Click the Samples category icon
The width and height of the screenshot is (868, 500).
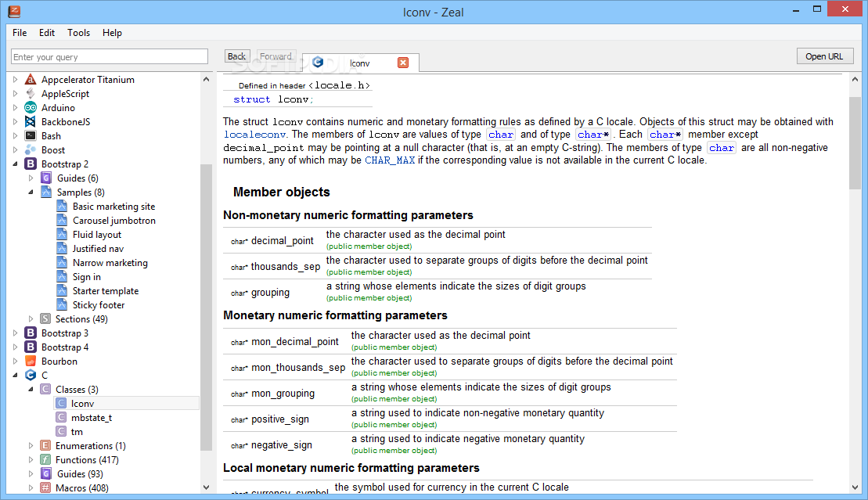46,192
